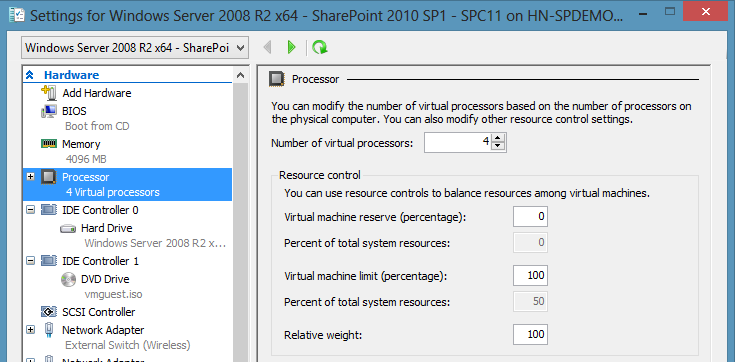This screenshot has width=735, height=362.
Task: Click the Processor header icon in right pane
Action: click(x=276, y=79)
